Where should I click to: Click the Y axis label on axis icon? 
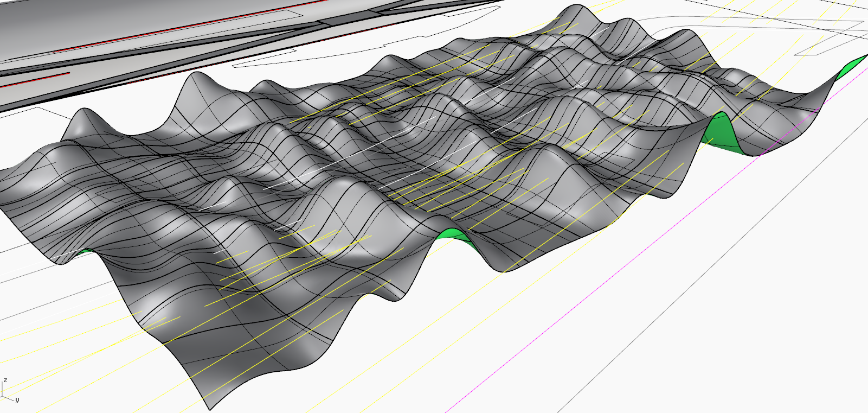pyautogui.click(x=17, y=400)
